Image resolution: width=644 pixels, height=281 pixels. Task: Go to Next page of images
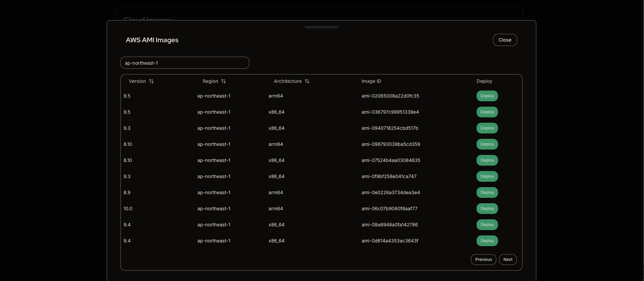(508, 260)
